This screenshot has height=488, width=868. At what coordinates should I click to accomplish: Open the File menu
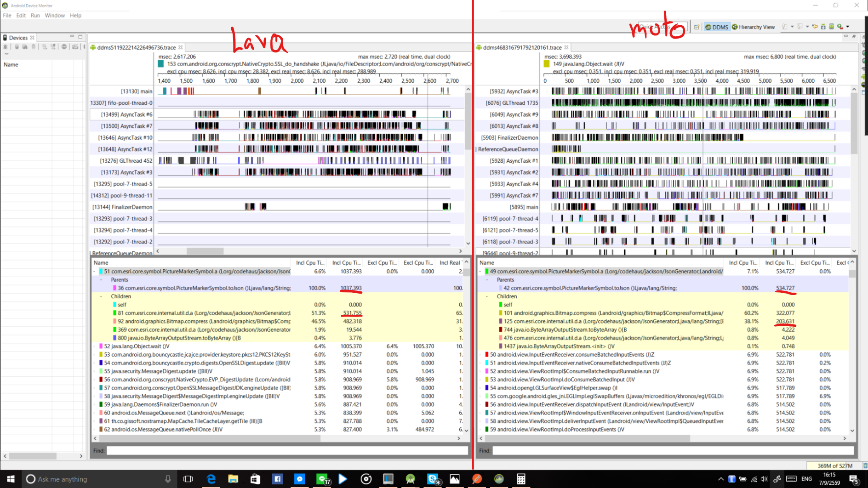coord(7,15)
